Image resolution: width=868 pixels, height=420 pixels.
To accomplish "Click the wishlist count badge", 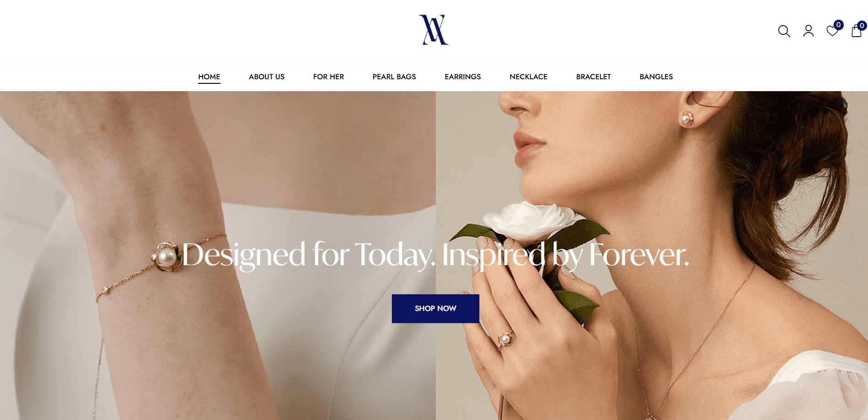I will pyautogui.click(x=838, y=25).
